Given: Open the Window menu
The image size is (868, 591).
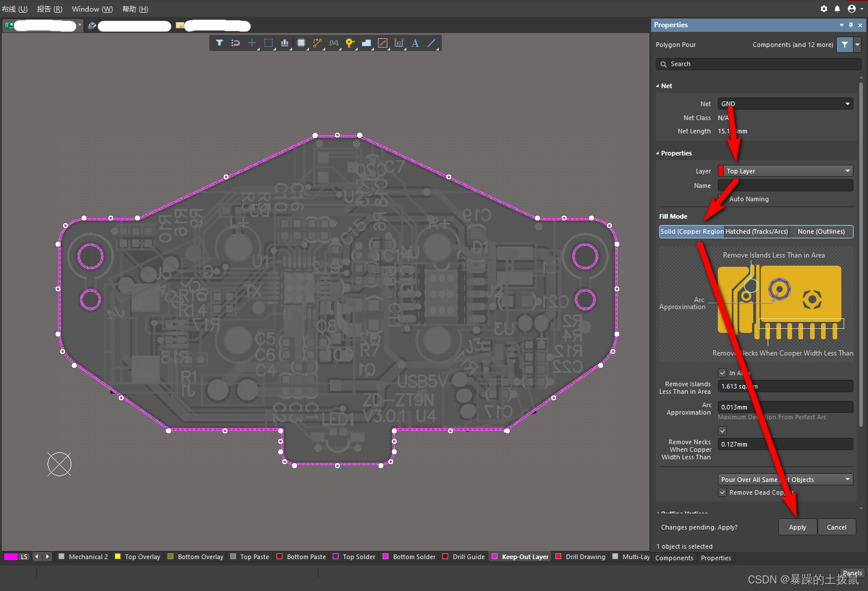Looking at the screenshot, I should point(92,9).
